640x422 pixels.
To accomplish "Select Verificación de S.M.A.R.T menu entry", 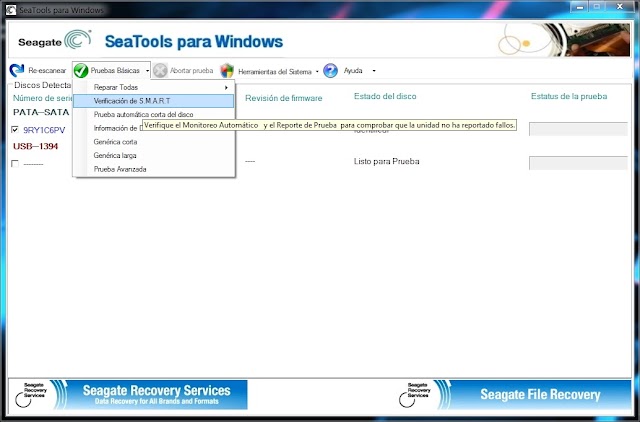I will (x=153, y=101).
